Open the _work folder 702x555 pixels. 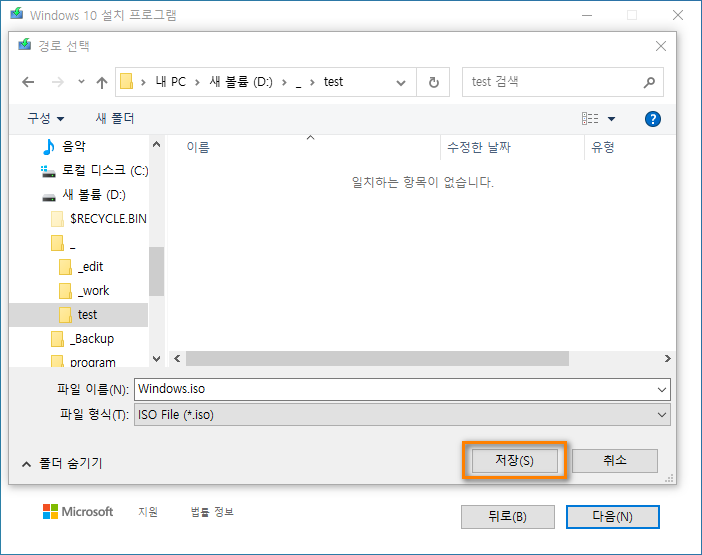(94, 291)
